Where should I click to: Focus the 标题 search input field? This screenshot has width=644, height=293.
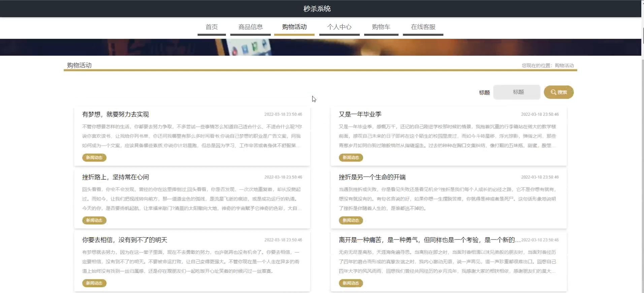[x=517, y=92]
